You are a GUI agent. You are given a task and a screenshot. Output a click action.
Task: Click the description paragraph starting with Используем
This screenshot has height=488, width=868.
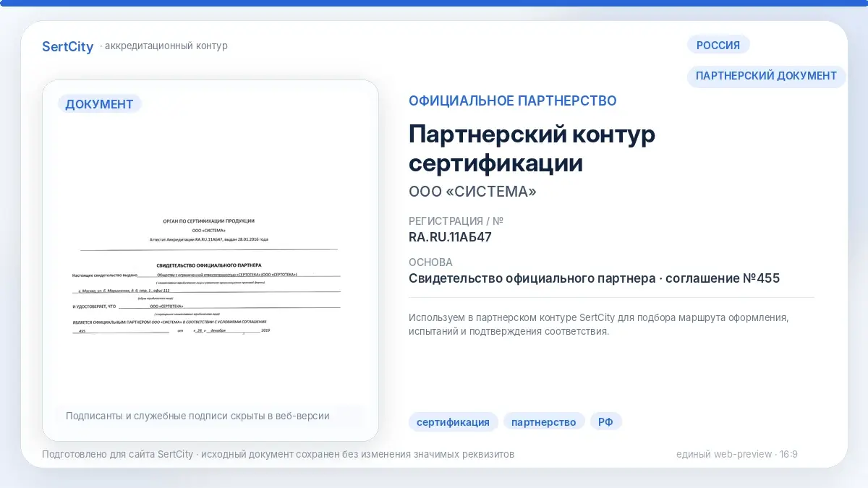pyautogui.click(x=598, y=325)
